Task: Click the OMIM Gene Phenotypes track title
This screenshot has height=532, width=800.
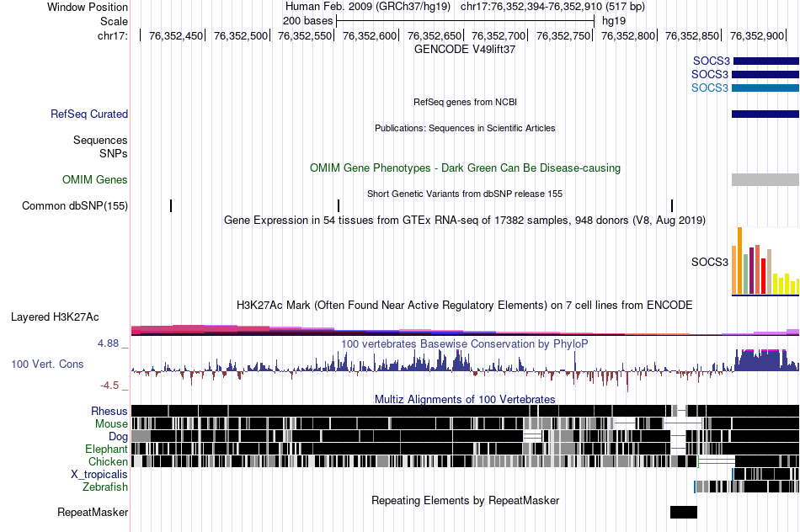Action: pos(466,168)
